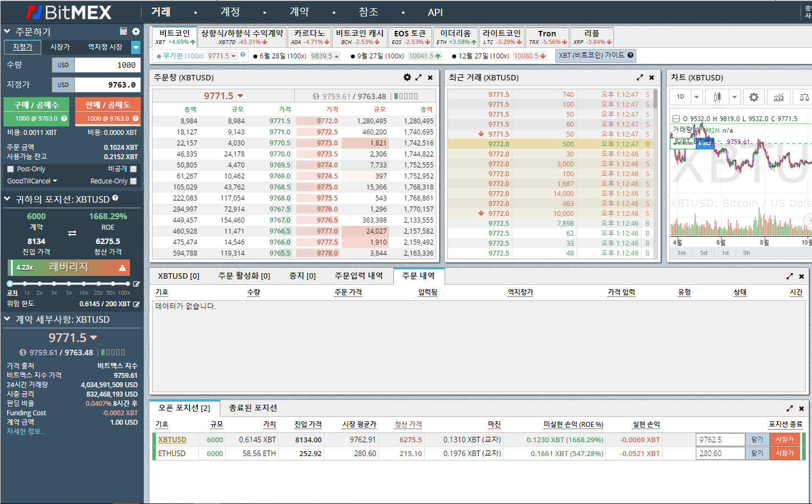Click the red 판매 / 공매도 sell button
The width and height of the screenshot is (812, 504).
point(107,111)
